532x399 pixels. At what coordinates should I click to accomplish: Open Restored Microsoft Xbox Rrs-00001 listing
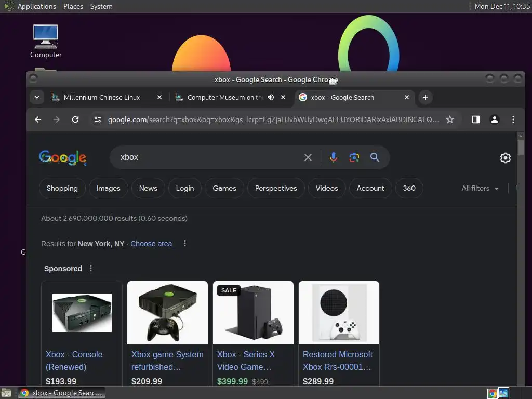coord(338,361)
